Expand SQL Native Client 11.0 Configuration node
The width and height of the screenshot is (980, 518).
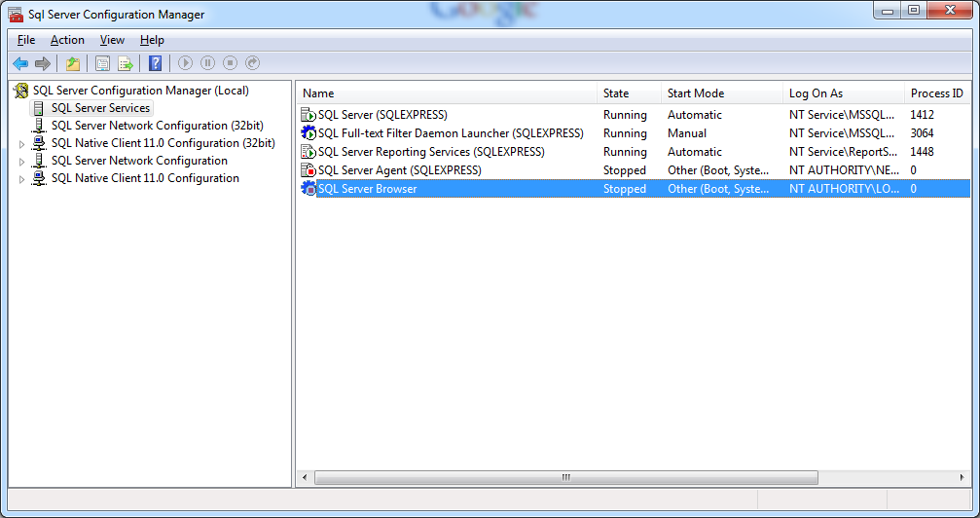21,179
